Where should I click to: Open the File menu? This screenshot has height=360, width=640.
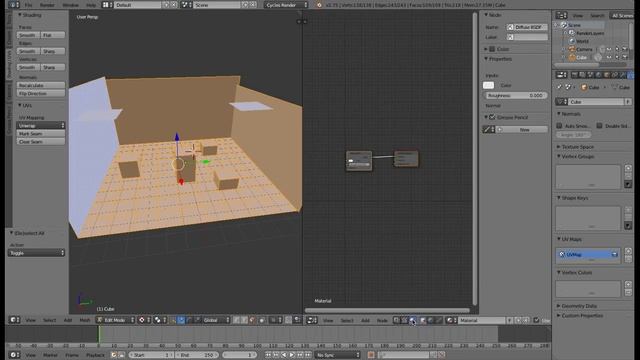(29, 5)
